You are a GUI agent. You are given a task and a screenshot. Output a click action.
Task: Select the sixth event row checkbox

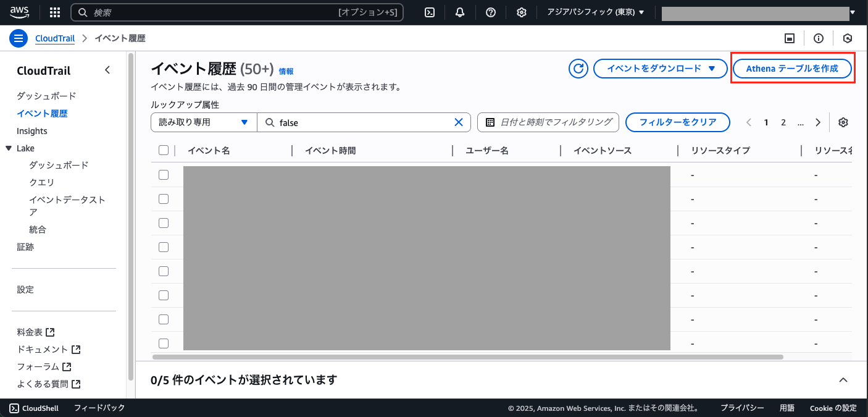click(x=164, y=295)
